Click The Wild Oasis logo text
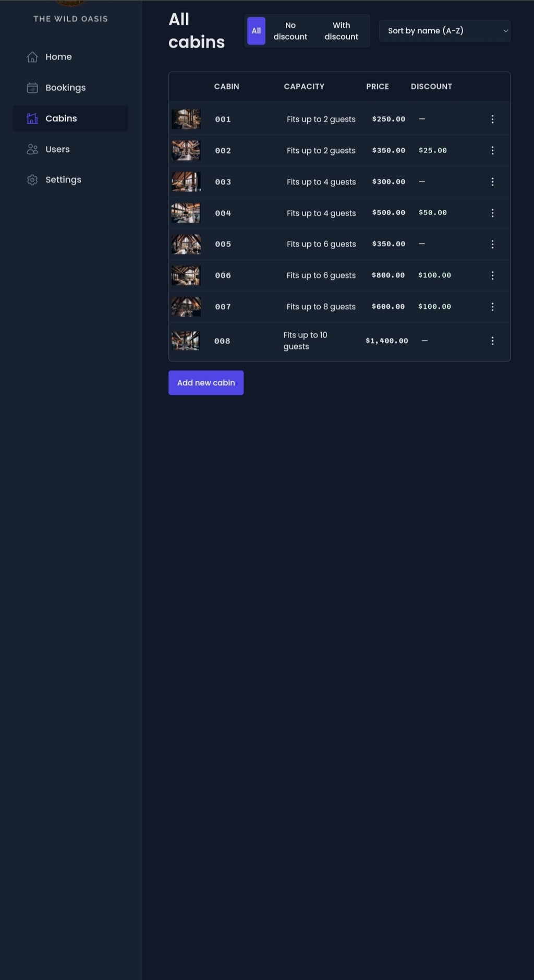The height and width of the screenshot is (980, 534). tap(70, 19)
